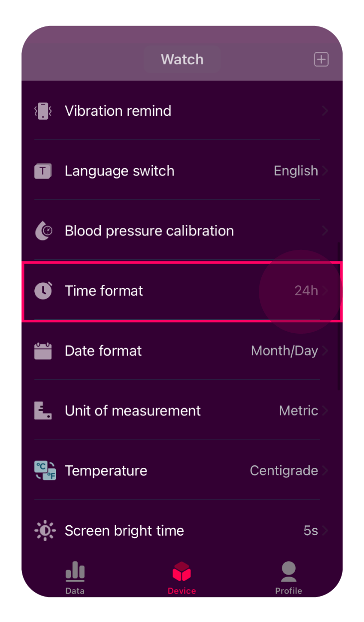This screenshot has height=622, width=364.
Task: Expand the Blood pressure calibration chevron
Action: 325,231
